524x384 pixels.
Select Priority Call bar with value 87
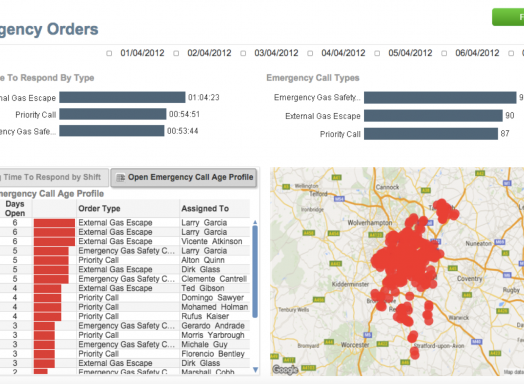click(x=431, y=134)
